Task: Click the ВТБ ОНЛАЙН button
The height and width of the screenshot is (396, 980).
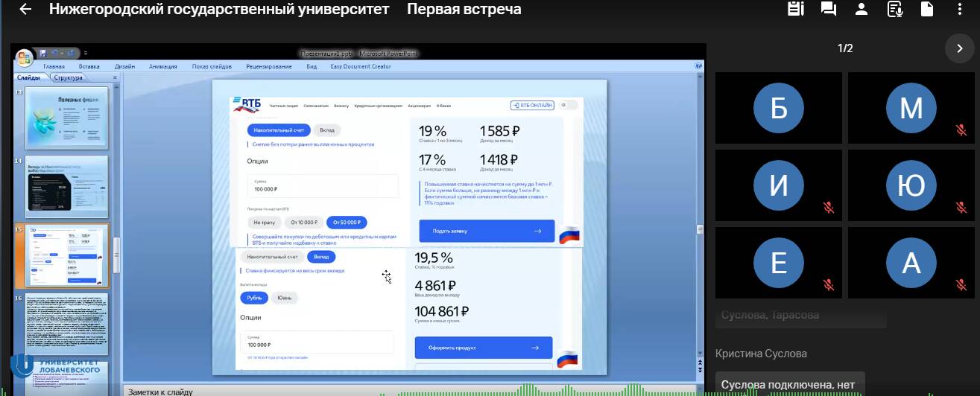Action: [x=532, y=105]
